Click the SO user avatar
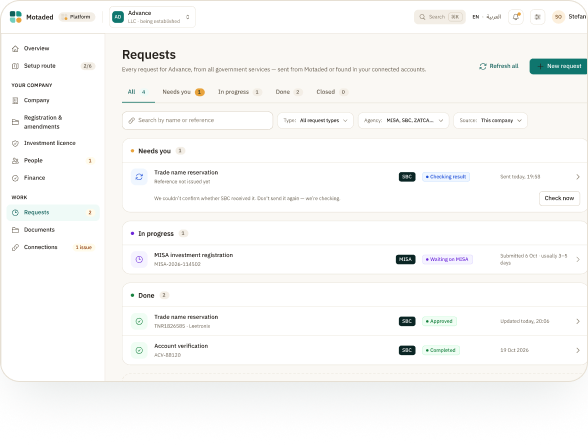Image resolution: width=588 pixels, height=446 pixels. pos(558,17)
